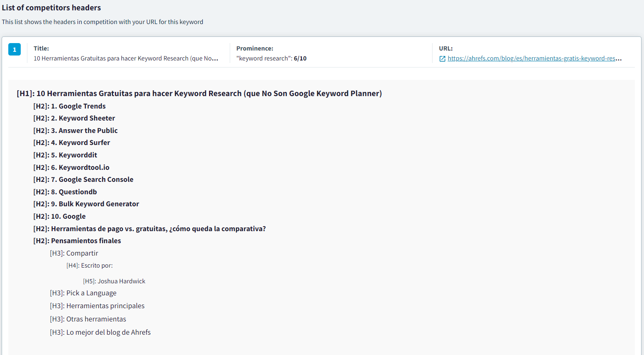The width and height of the screenshot is (644, 355).
Task: Select the '2. Keyword Sheeter' H2 header
Action: point(74,118)
